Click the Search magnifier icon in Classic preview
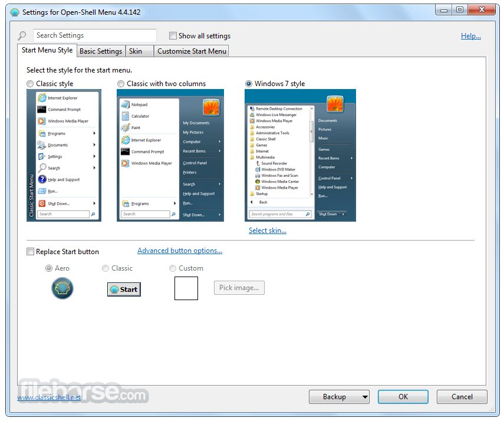 click(x=42, y=167)
